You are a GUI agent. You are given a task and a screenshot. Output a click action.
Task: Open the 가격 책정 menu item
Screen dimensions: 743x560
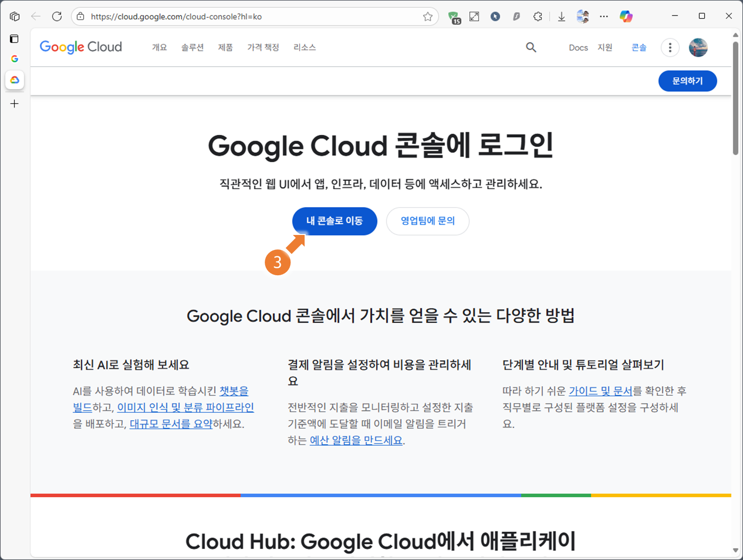(x=263, y=47)
